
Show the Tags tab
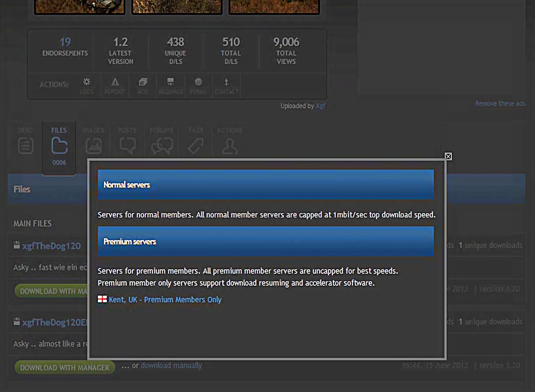click(x=195, y=142)
